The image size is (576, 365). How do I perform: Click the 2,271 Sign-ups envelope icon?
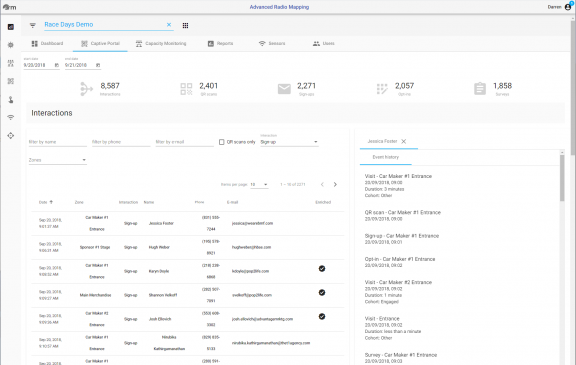(284, 89)
